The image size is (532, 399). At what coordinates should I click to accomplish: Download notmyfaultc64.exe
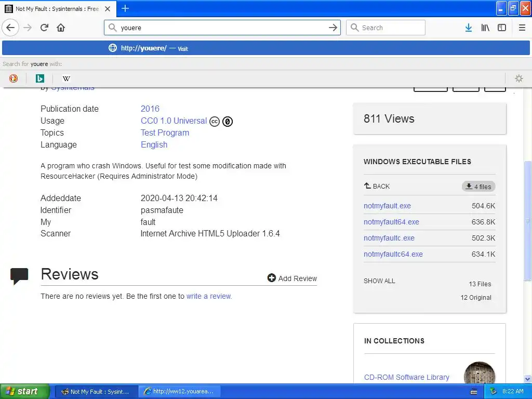click(x=393, y=254)
